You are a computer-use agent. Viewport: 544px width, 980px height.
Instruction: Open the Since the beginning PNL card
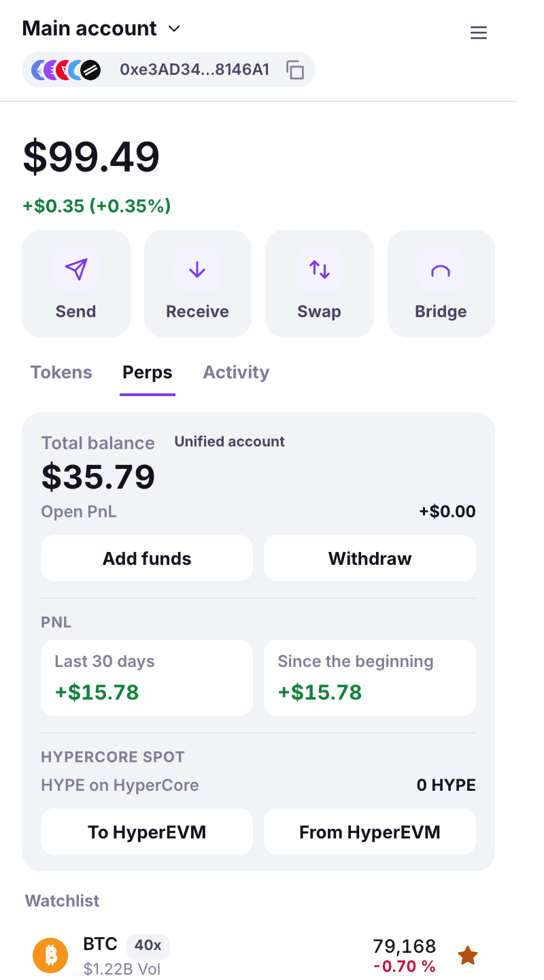pos(370,678)
